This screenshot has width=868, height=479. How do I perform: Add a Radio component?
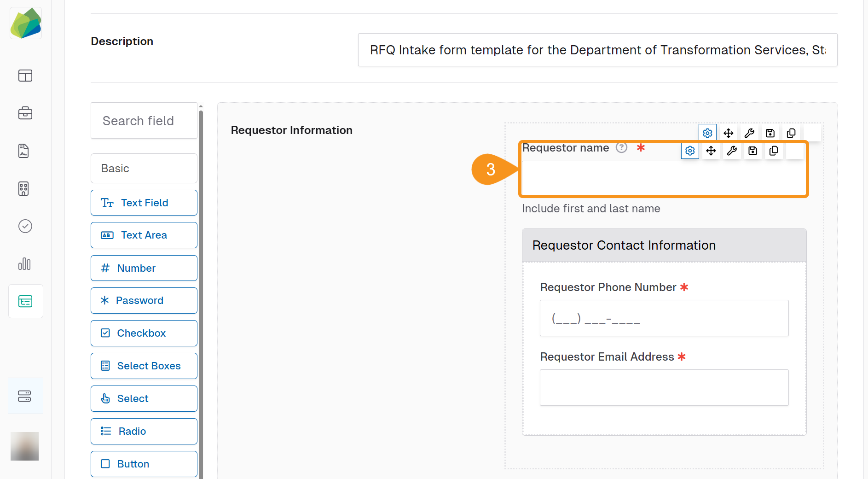point(144,431)
